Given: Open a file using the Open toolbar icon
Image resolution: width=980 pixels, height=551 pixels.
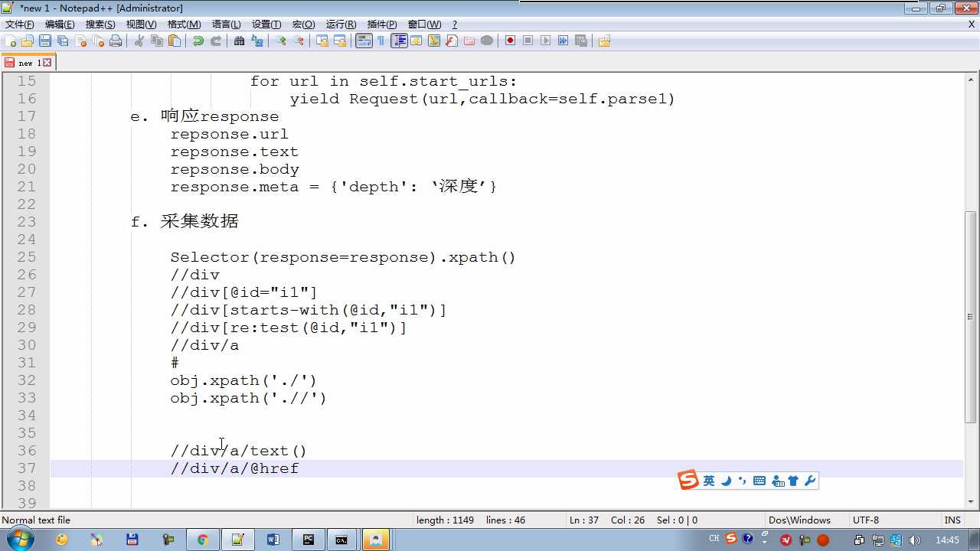Looking at the screenshot, I should (x=28, y=41).
